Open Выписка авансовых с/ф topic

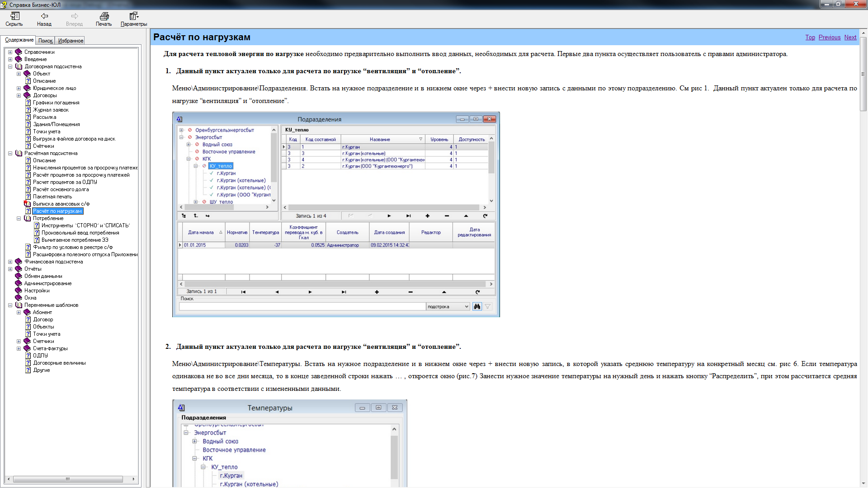click(61, 204)
